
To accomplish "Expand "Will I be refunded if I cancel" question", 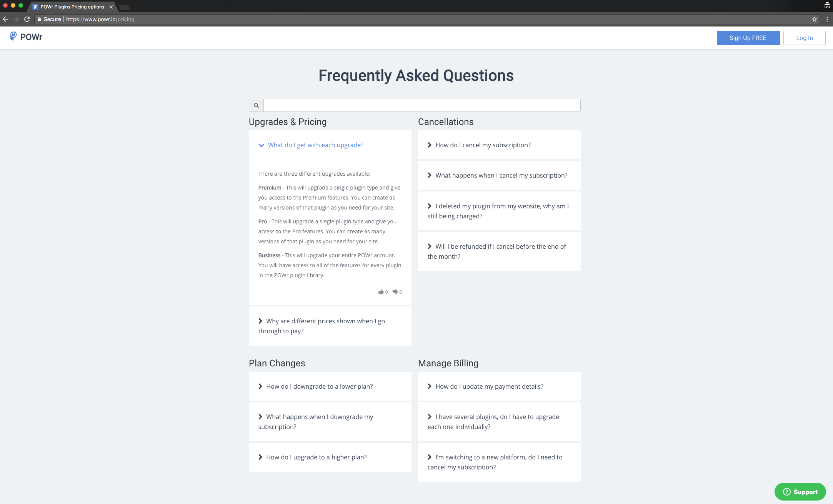I will (499, 251).
